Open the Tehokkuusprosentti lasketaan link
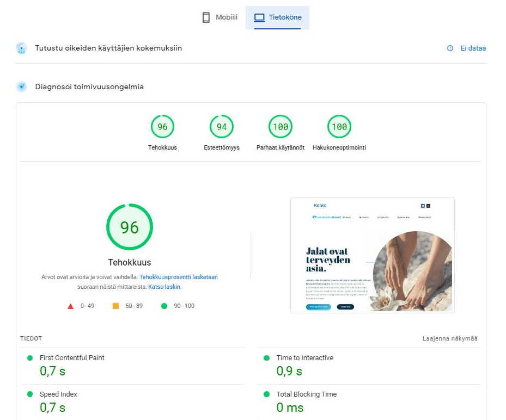The image size is (506, 420). pyautogui.click(x=179, y=277)
